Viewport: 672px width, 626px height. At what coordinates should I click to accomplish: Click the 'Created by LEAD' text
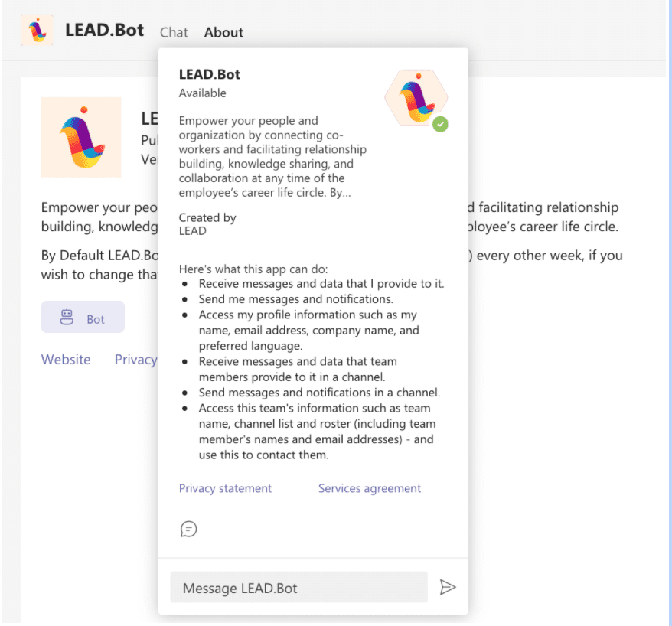click(207, 224)
